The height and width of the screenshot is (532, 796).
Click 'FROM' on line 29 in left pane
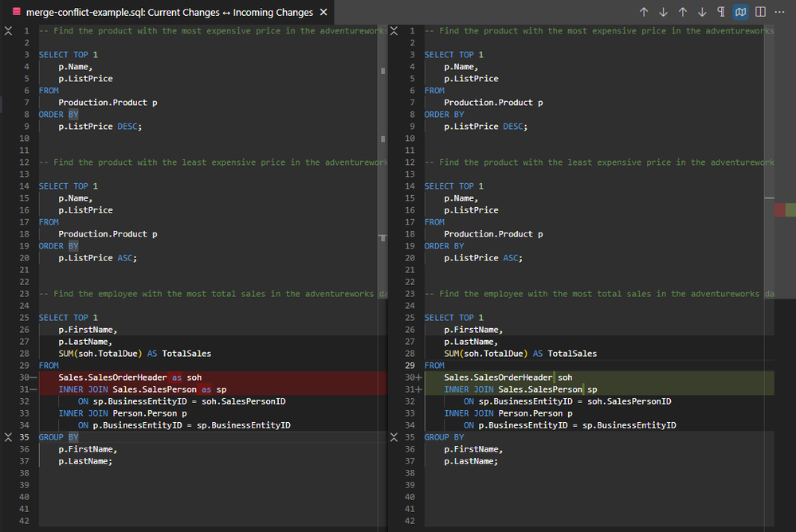point(49,366)
